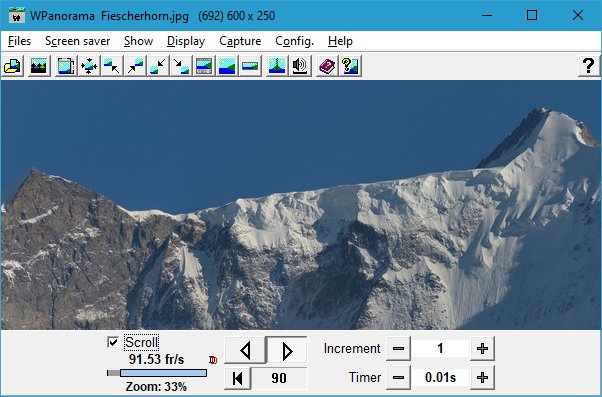This screenshot has height=397, width=602.
Task: Open the Screen saver menu
Action: [x=78, y=41]
